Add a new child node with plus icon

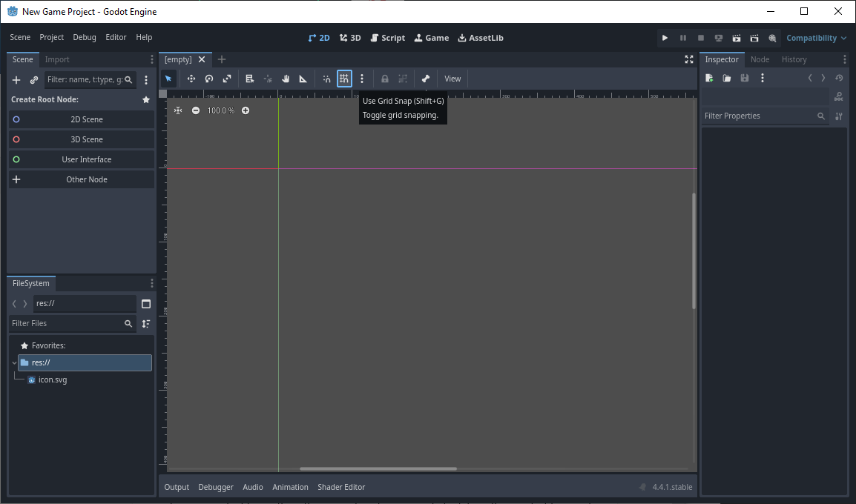click(x=16, y=80)
